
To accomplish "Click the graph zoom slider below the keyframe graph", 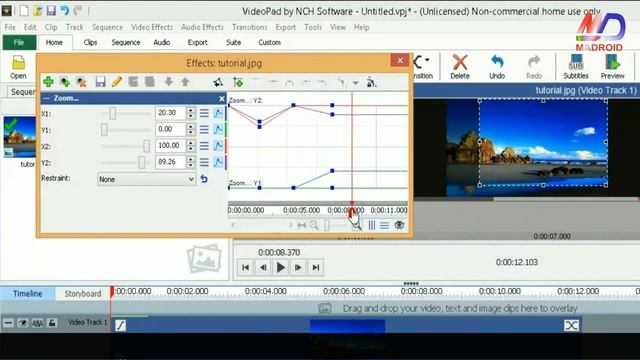I will 327,225.
